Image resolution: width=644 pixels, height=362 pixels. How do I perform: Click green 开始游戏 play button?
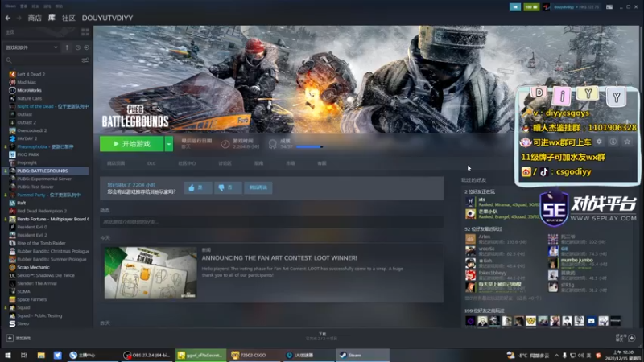point(132,144)
